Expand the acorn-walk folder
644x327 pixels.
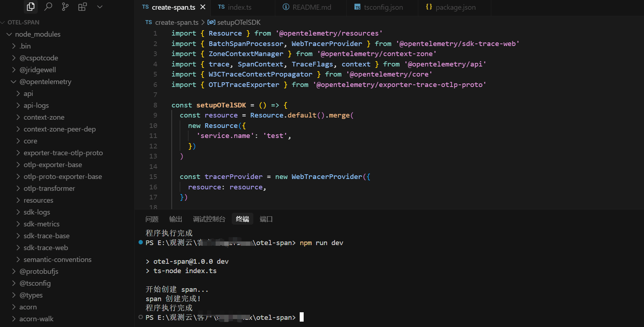(14, 319)
